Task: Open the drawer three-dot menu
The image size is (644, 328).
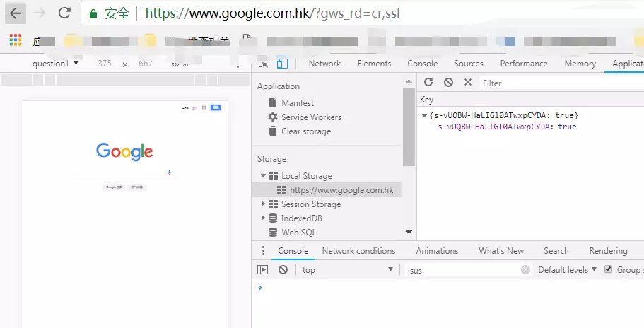Action: click(263, 251)
